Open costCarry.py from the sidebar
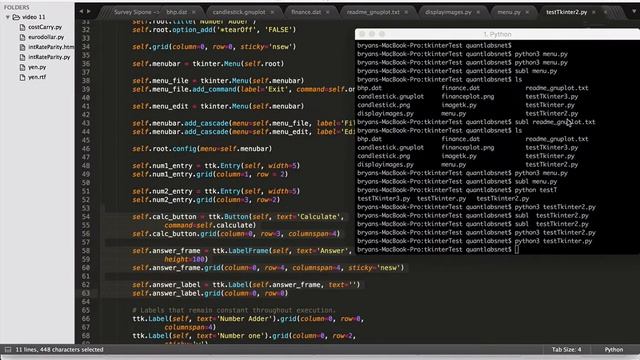Image resolution: width=640 pixels, height=360 pixels. tap(45, 27)
